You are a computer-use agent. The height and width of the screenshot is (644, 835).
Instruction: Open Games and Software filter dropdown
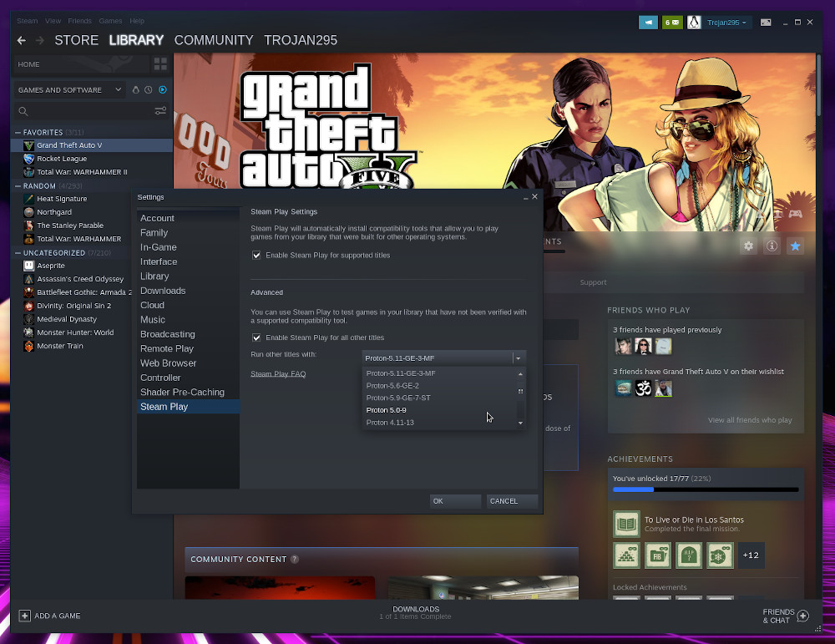(69, 90)
